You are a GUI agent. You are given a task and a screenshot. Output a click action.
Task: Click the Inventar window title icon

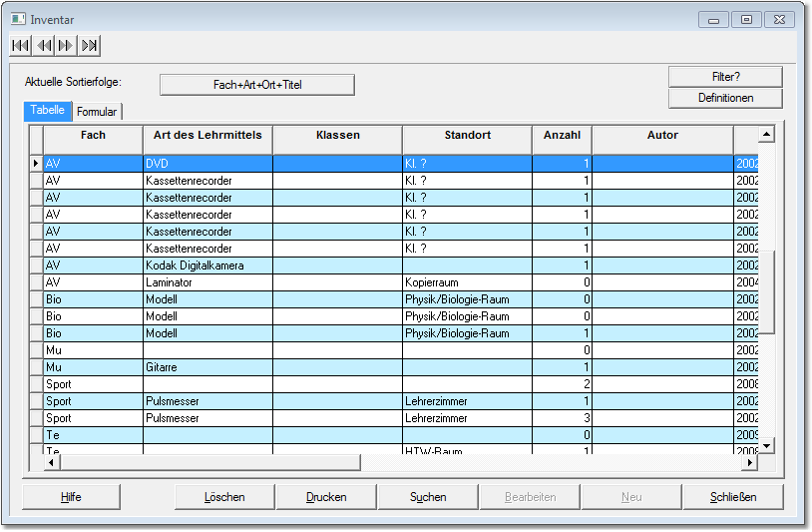(17, 19)
